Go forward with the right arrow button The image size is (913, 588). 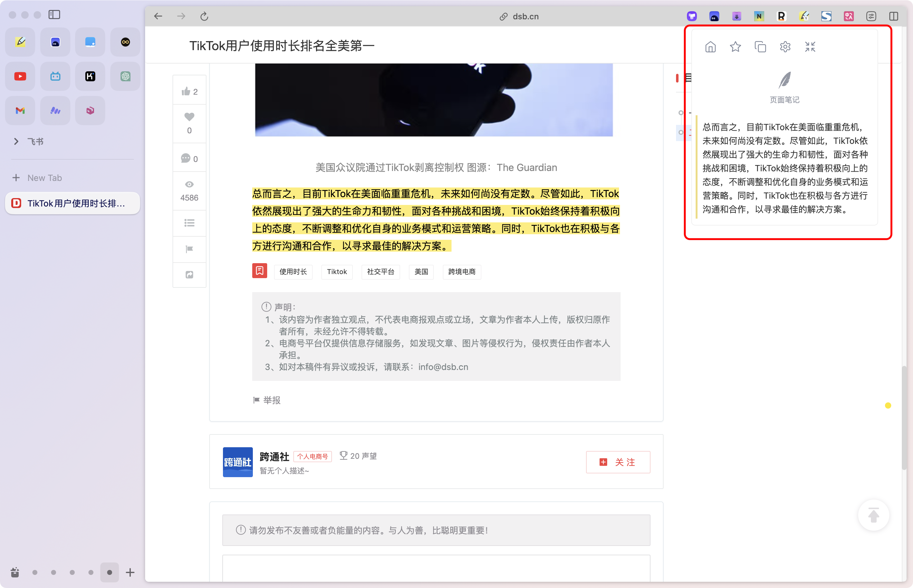pyautogui.click(x=181, y=16)
